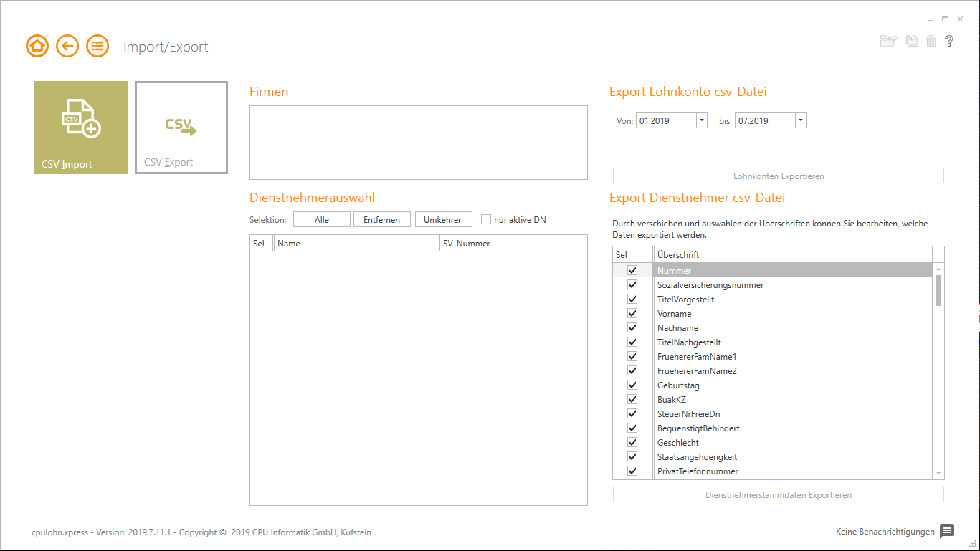Click inside the Firmen list box
Screen dimensions: 980x551
coord(419,143)
